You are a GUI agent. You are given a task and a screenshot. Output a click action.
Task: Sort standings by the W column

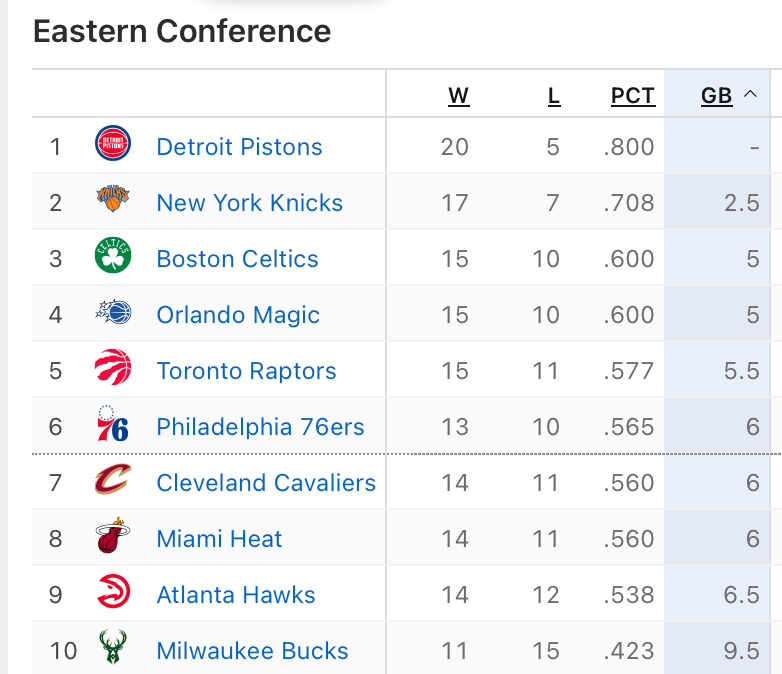458,96
